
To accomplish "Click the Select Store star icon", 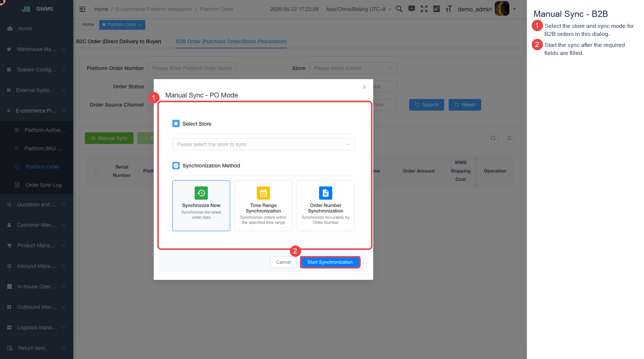I will tap(176, 123).
